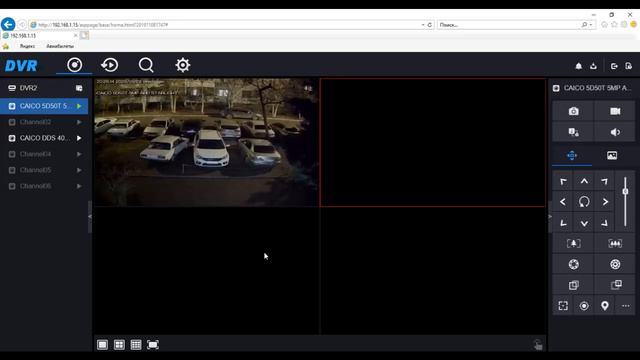The height and width of the screenshot is (360, 640).
Task: Move PTZ up-left
Action: (x=563, y=181)
